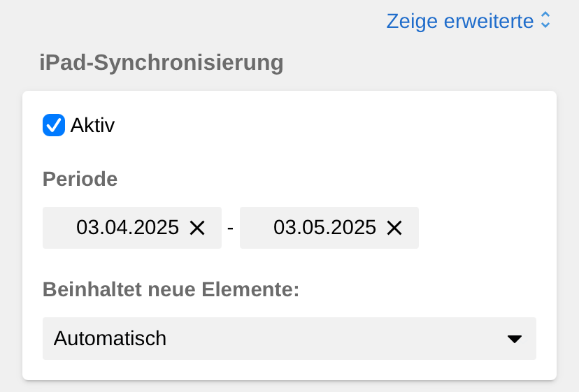Image resolution: width=579 pixels, height=392 pixels.
Task: Open the Automatisch dropdown menu
Action: coord(289,339)
